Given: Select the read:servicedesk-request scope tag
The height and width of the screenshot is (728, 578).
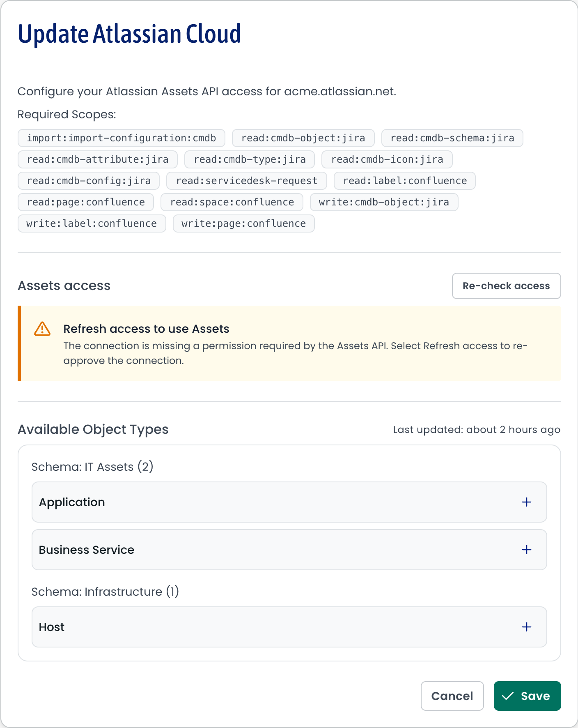Looking at the screenshot, I should point(247,181).
